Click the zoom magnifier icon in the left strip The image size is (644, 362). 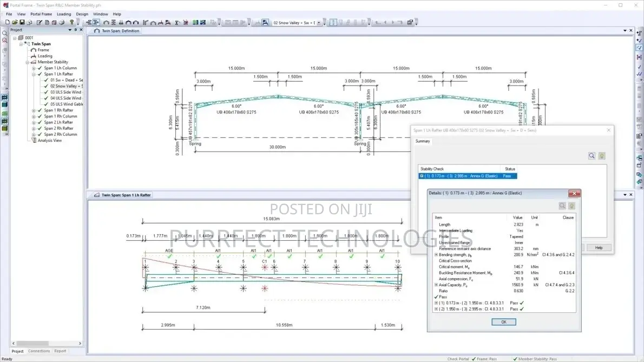pyautogui.click(x=4, y=33)
